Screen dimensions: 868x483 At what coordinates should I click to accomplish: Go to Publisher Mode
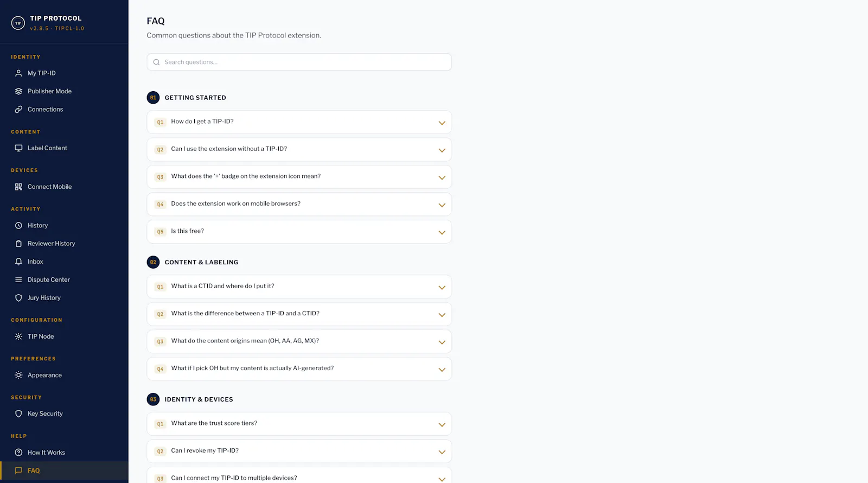coord(64,91)
